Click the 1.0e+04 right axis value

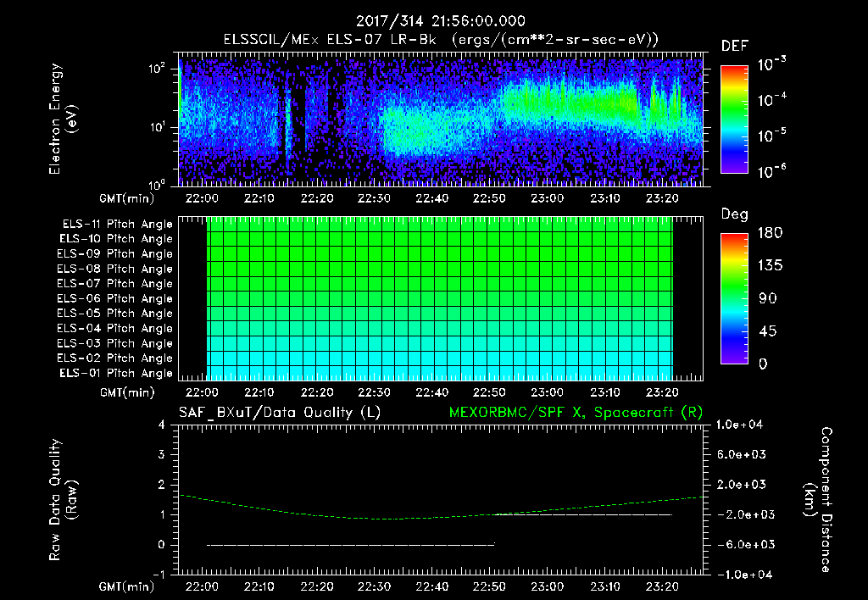pyautogui.click(x=739, y=425)
